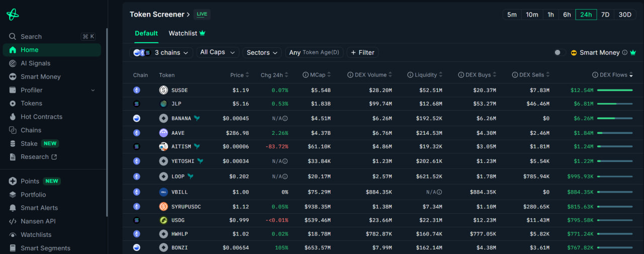
Task: Select the 30D timeframe
Action: [x=625, y=15]
